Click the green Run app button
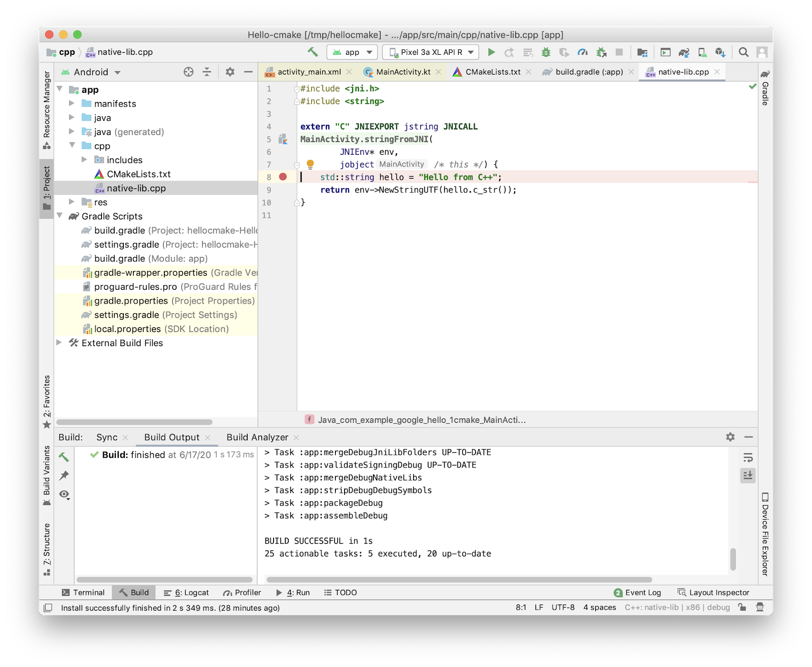Viewport: 812px width, 667px height. coord(491,52)
